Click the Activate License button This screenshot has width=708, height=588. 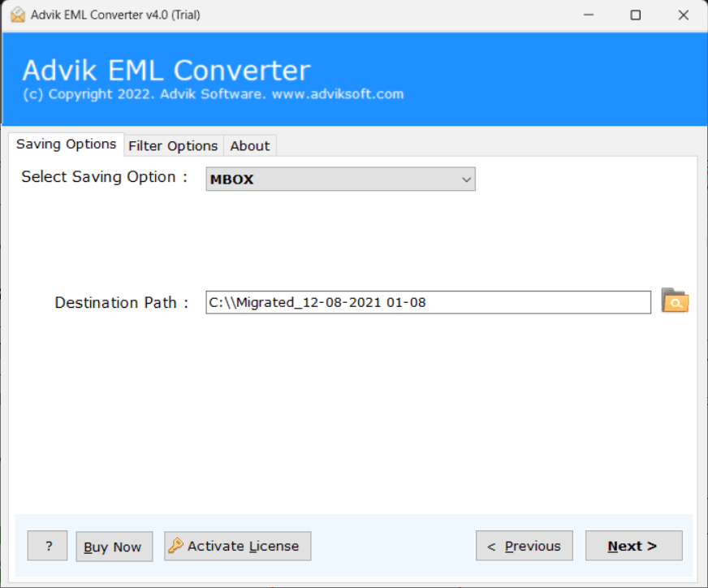[x=238, y=546]
